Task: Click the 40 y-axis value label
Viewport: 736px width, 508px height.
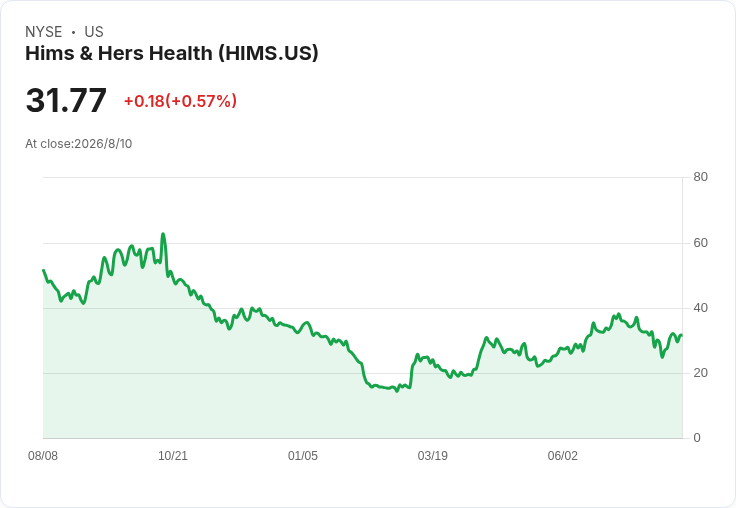Action: pos(700,308)
